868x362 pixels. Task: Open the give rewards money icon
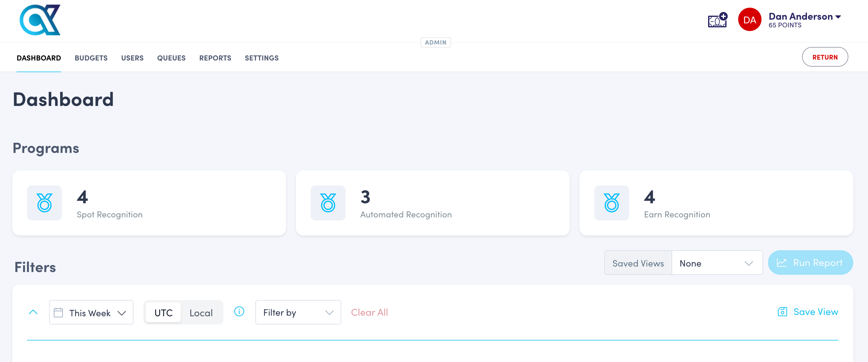pos(717,20)
